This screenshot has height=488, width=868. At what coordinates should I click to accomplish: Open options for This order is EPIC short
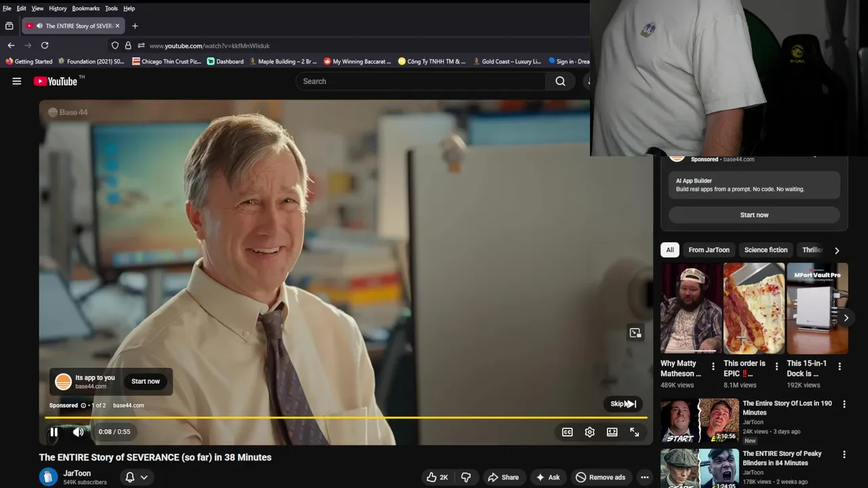tap(776, 367)
